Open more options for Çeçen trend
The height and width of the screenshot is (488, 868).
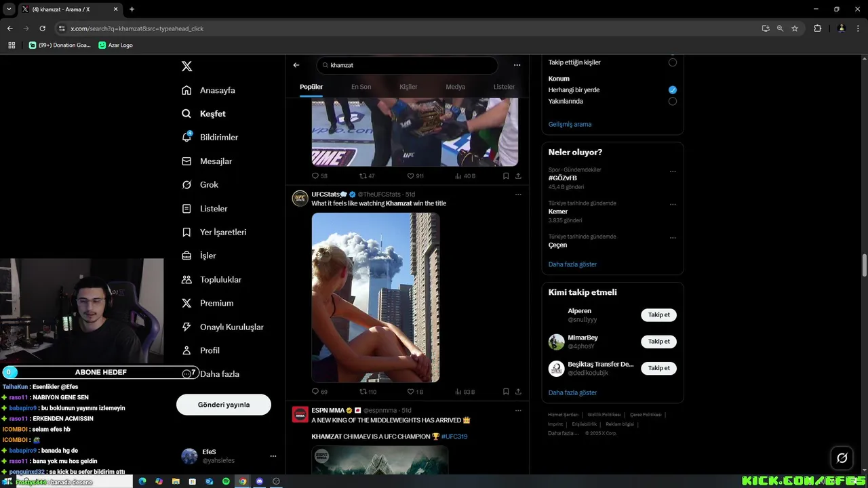tap(673, 238)
